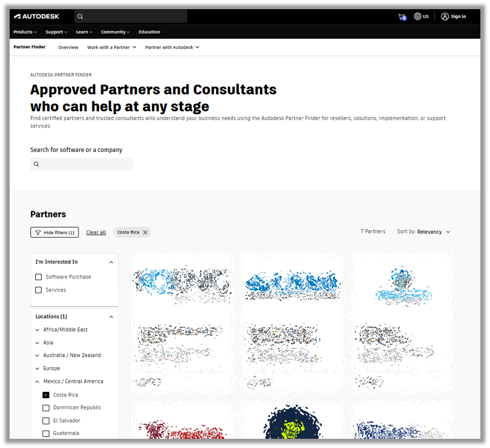Screen dimensions: 490x448
Task: Click the Autodesk logo
Action: coord(36,17)
